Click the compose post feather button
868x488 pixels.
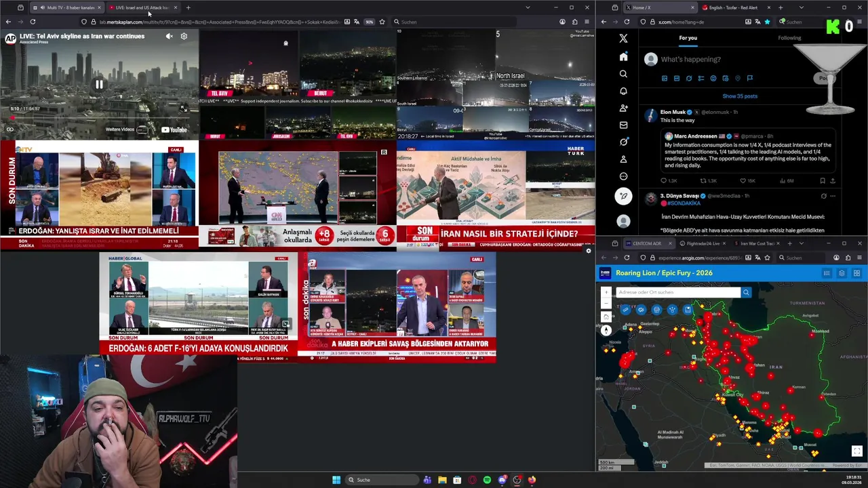(623, 196)
